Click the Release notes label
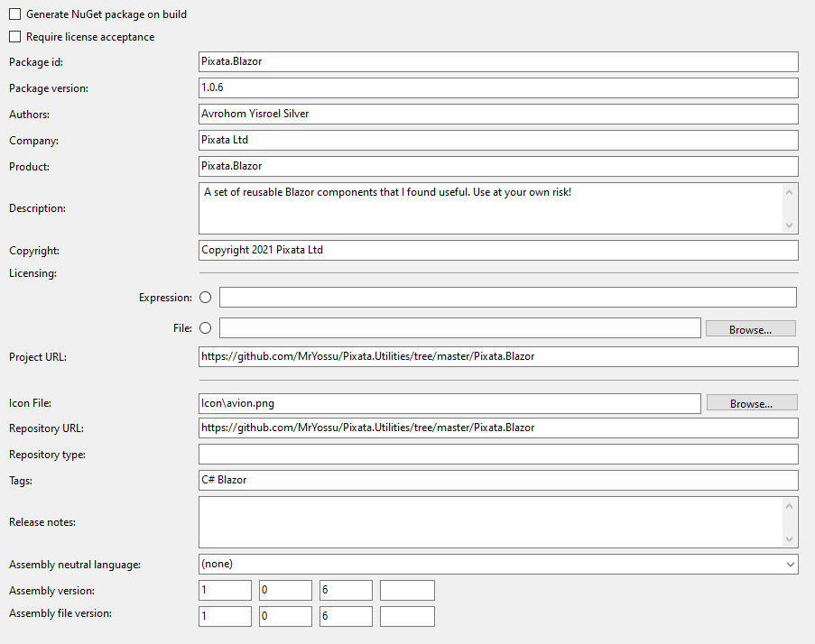The height and width of the screenshot is (644, 815). tap(42, 522)
